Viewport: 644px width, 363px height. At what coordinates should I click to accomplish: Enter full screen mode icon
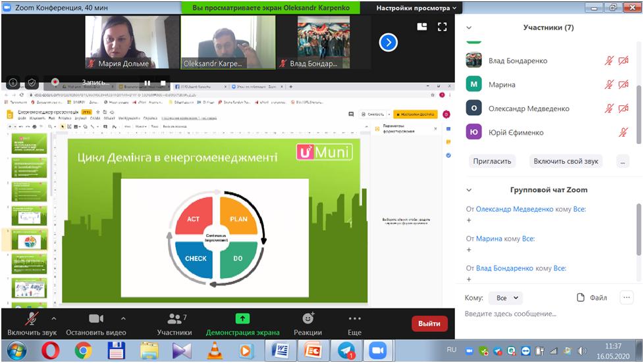coord(442,27)
